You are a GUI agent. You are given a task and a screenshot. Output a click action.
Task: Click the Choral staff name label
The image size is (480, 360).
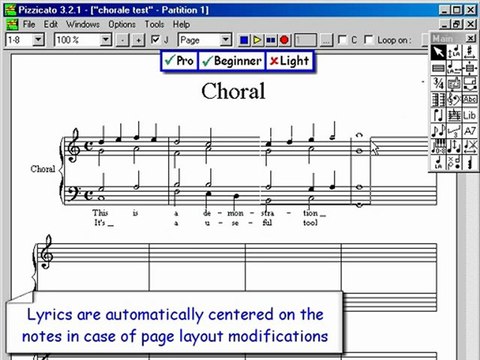[43, 169]
